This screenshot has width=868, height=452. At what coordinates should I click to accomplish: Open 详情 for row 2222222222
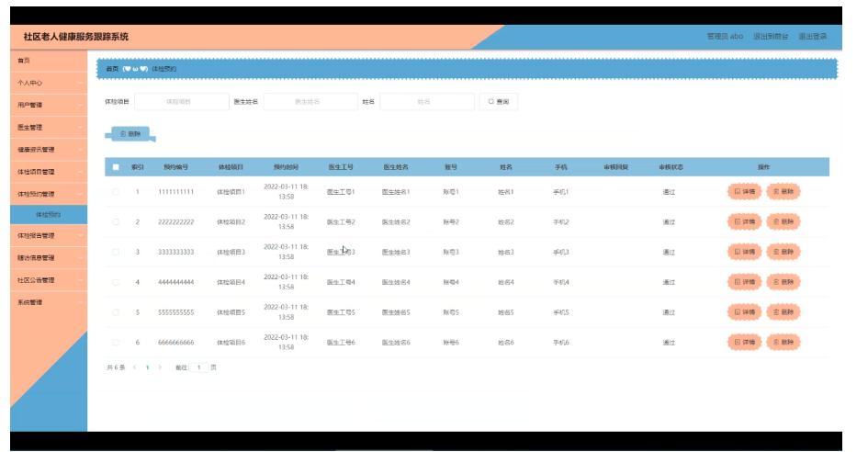pos(744,221)
